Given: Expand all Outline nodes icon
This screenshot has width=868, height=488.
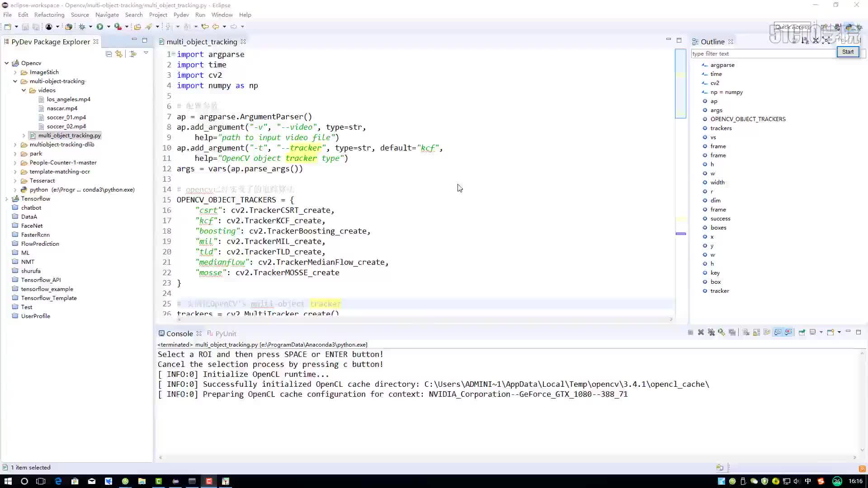Looking at the screenshot, I should pos(826,41).
